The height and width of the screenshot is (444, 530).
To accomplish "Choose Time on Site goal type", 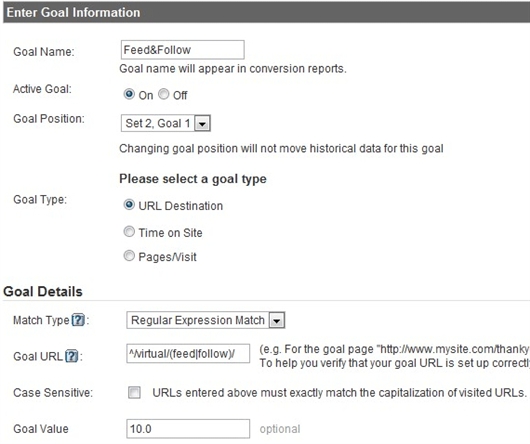I will tap(129, 231).
